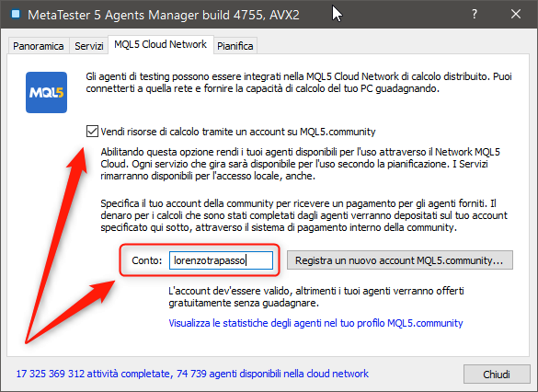Select the MQL5 Cloud Network tab
Screen dimensions: 538x392
(x=161, y=44)
